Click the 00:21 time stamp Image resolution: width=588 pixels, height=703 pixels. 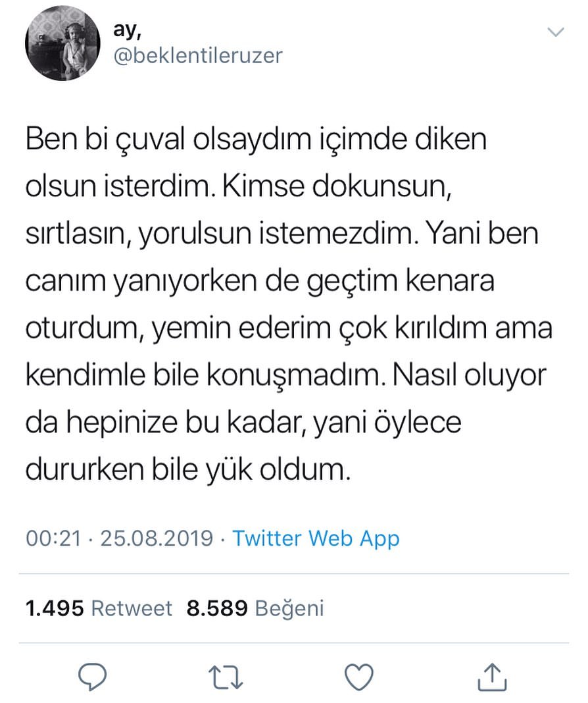pos(53,538)
